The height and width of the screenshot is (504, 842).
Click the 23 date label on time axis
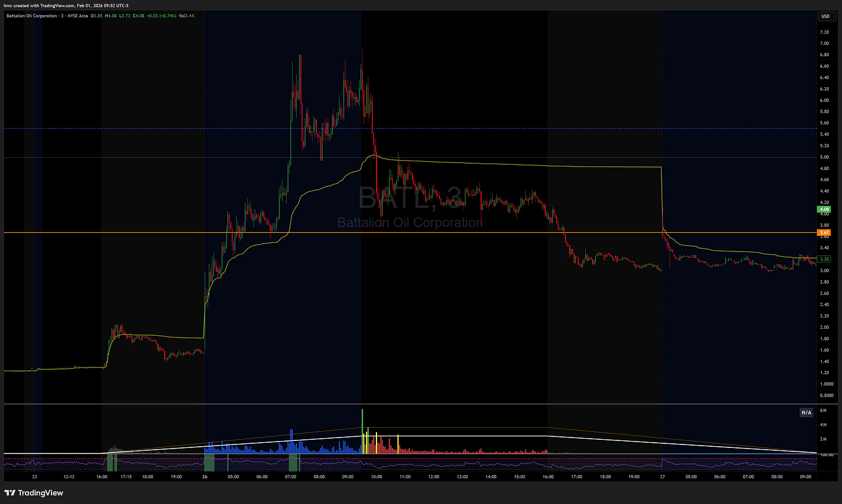[35, 477]
